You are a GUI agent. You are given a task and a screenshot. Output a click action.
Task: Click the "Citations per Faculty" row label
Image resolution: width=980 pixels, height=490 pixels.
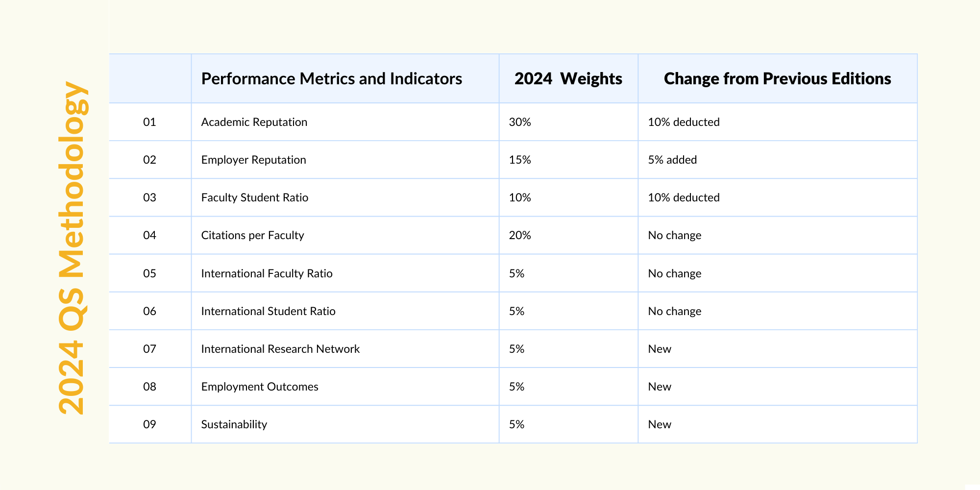252,235
